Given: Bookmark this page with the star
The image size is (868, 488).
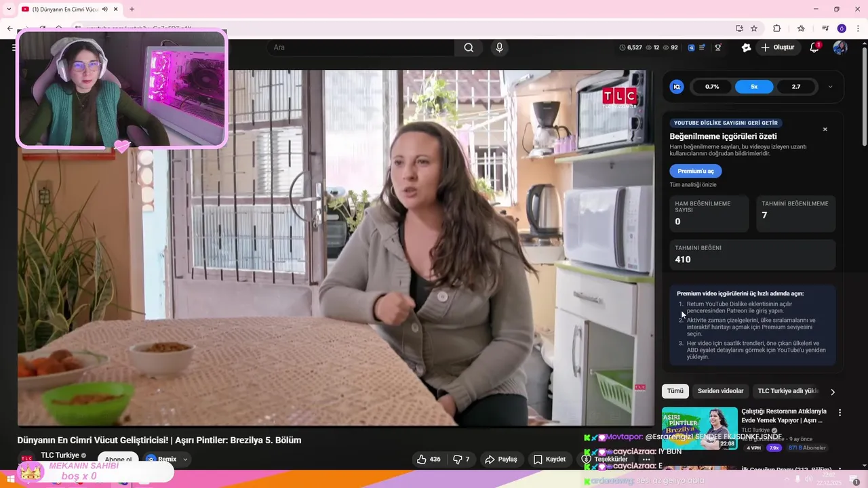Looking at the screenshot, I should [x=754, y=28].
